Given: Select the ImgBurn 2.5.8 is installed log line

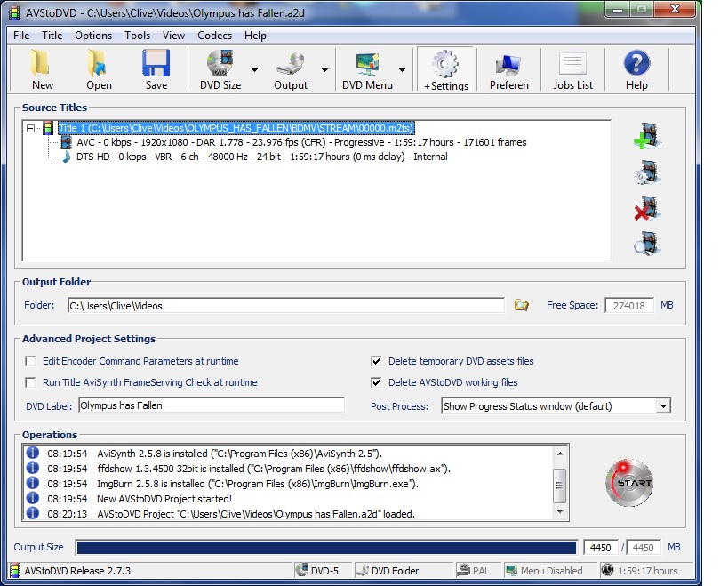Looking at the screenshot, I should tap(258, 484).
